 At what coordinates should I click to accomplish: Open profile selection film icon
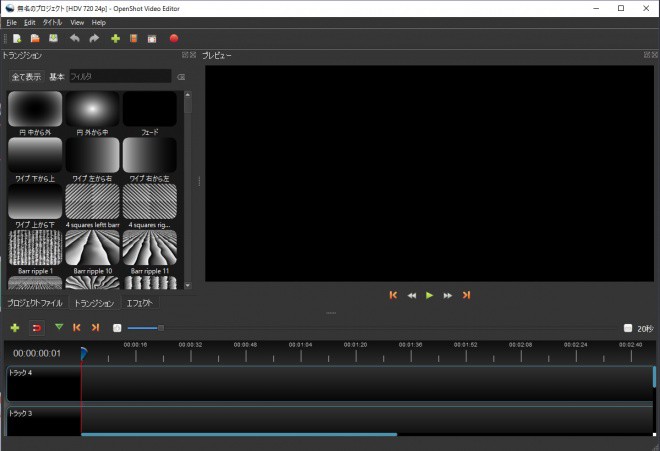pyautogui.click(x=133, y=39)
